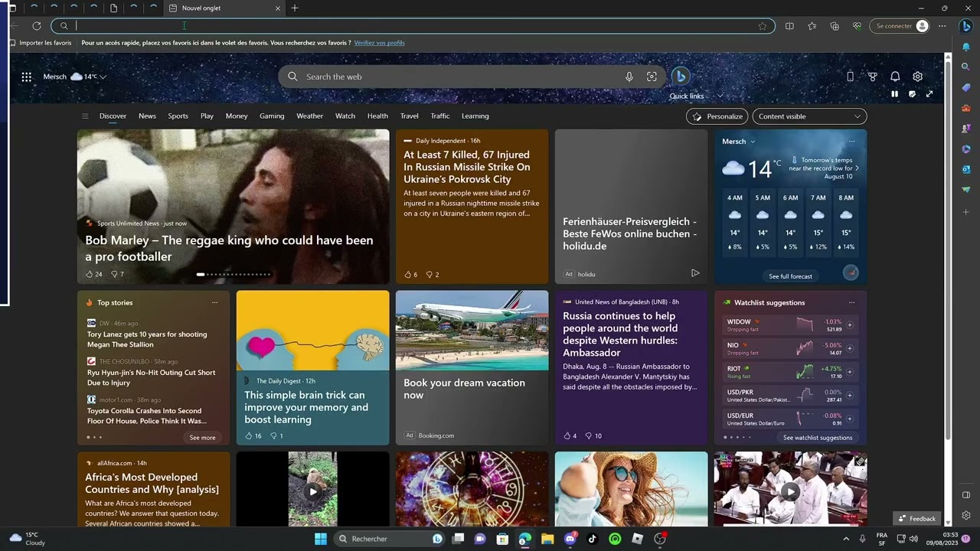The image size is (980, 551).
Task: Open the Bing chat icon beside the search box
Action: 680,77
